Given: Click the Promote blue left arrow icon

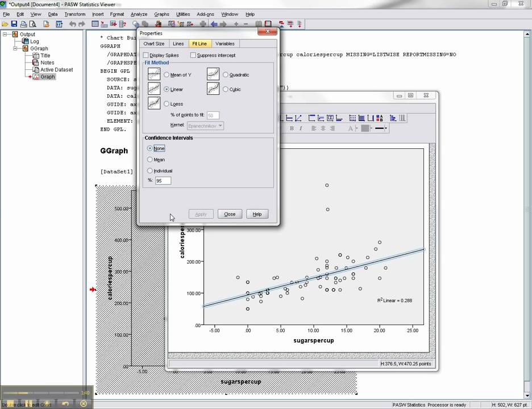Looking at the screenshot, I should click(214, 24).
